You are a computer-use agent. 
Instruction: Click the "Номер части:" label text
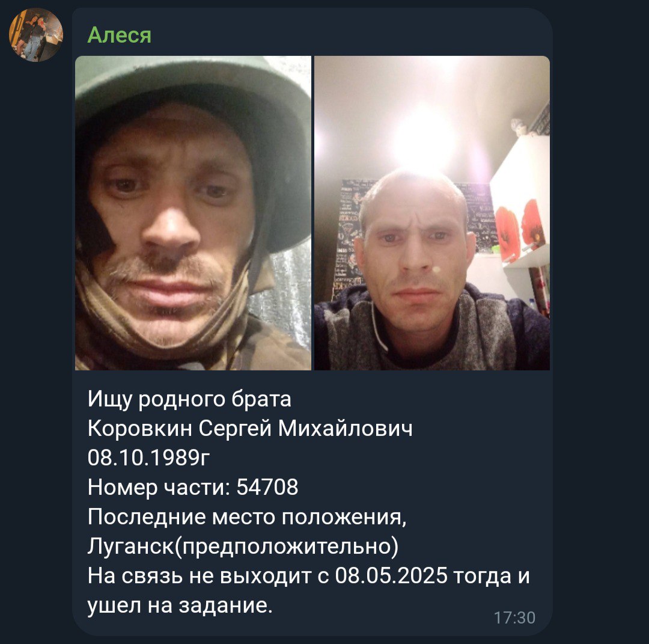tap(159, 487)
